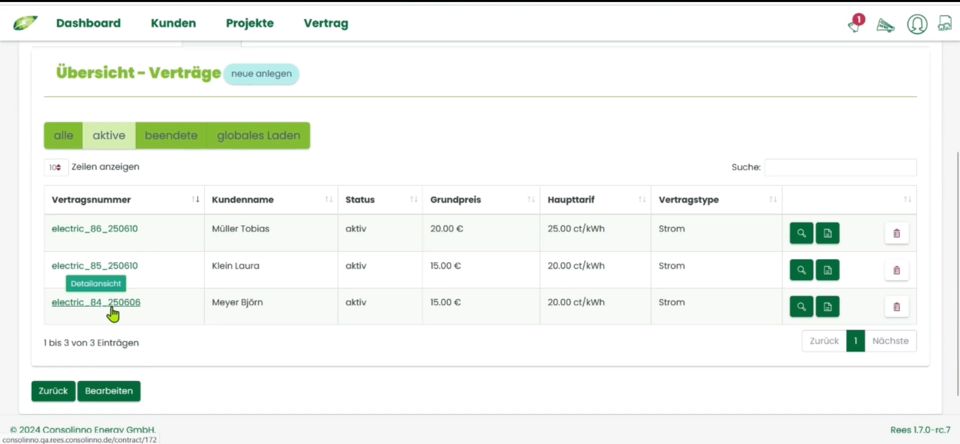
Task: Open the Kunden menu
Action: (x=173, y=23)
